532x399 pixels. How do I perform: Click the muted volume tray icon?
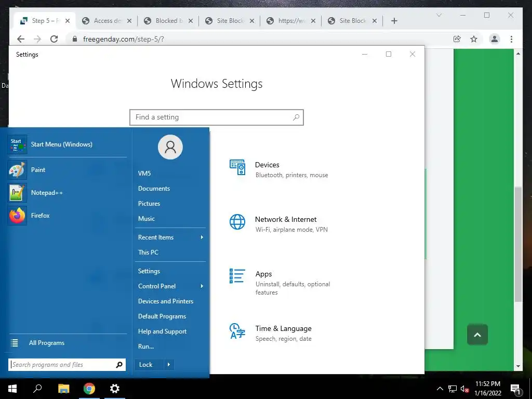pos(465,389)
